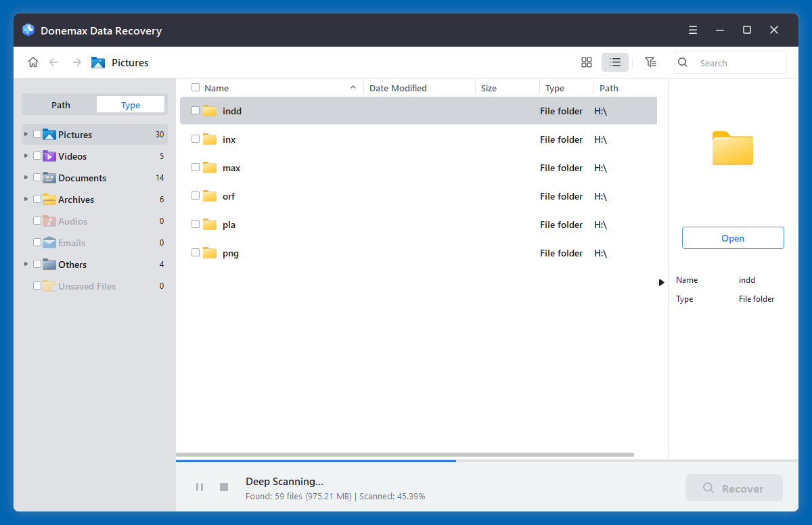Open the hamburger menu icon
Viewport: 812px width, 525px height.
coord(692,30)
